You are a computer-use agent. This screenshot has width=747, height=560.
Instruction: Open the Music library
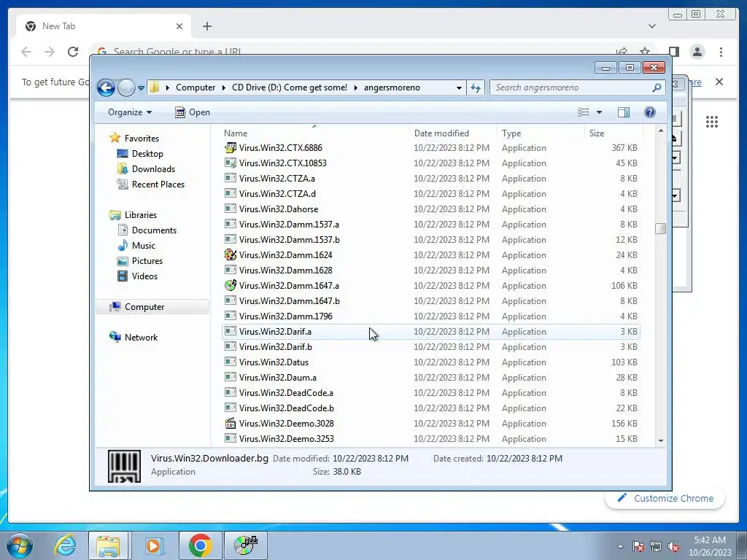click(143, 246)
